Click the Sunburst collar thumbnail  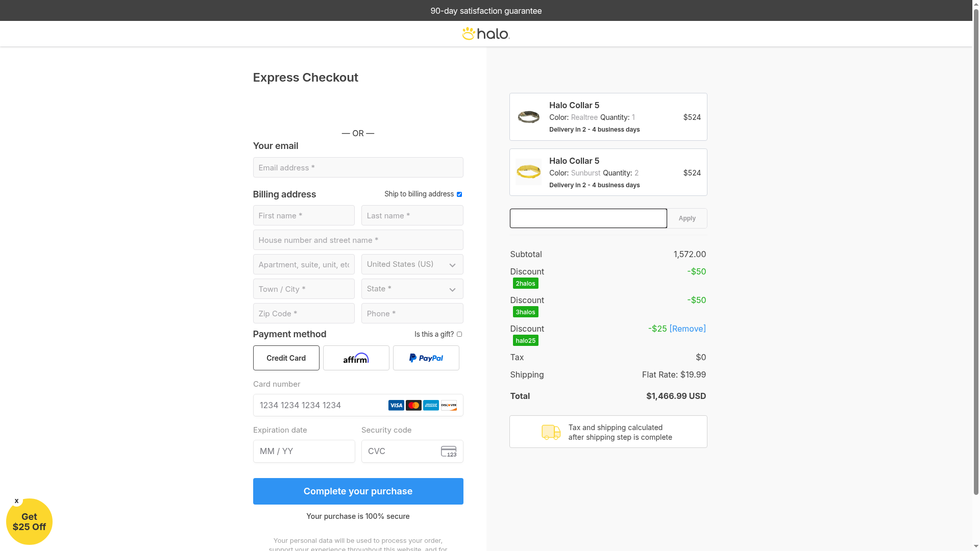pos(528,172)
